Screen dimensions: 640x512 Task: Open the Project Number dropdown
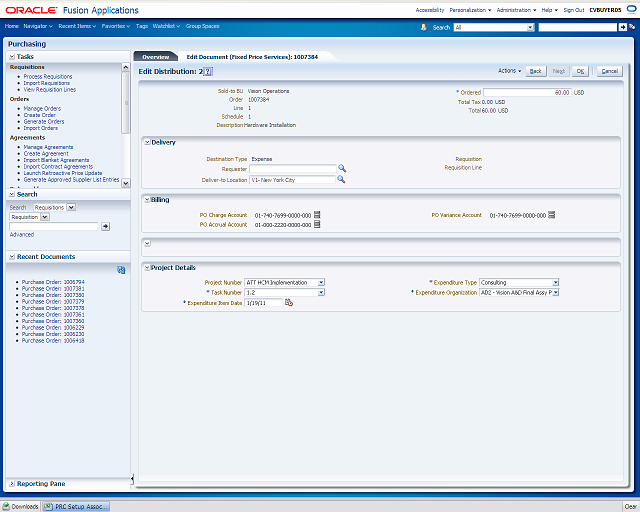(x=321, y=283)
